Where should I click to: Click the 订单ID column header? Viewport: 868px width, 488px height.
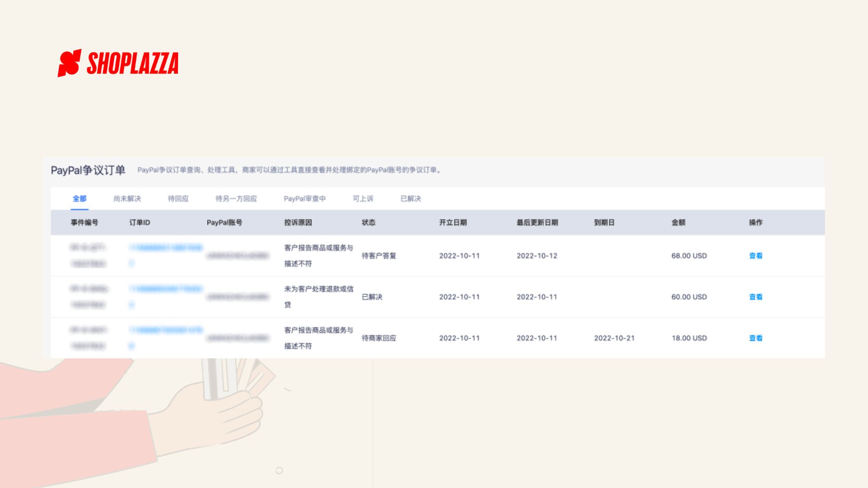pyautogui.click(x=140, y=222)
